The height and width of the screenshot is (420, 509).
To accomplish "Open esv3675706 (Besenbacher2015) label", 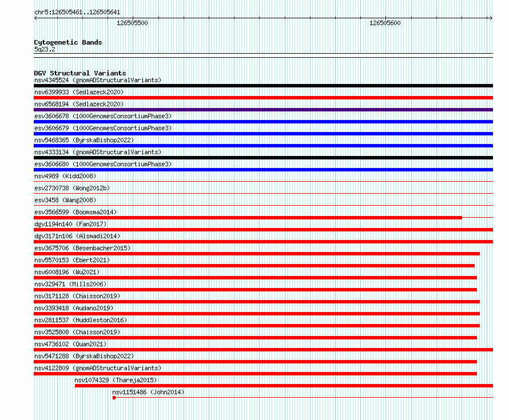I will pos(82,248).
